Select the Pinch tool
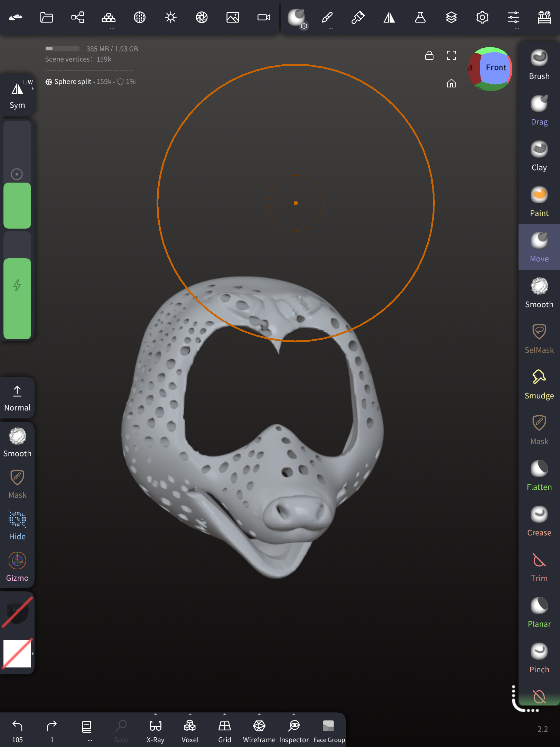The width and height of the screenshot is (560, 747). click(x=539, y=658)
